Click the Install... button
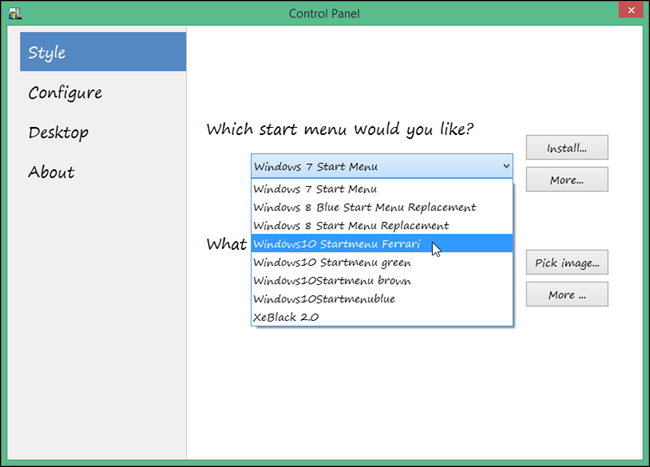The image size is (650, 467). [567, 148]
